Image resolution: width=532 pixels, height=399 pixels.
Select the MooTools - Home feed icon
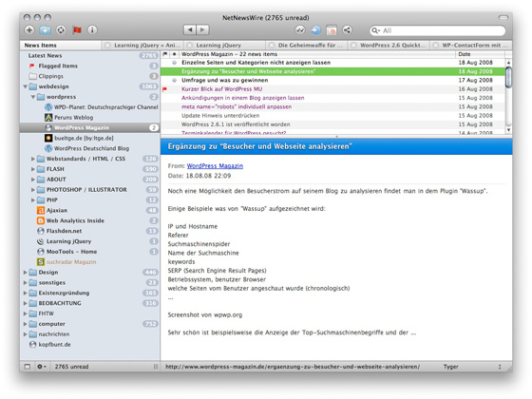41,252
